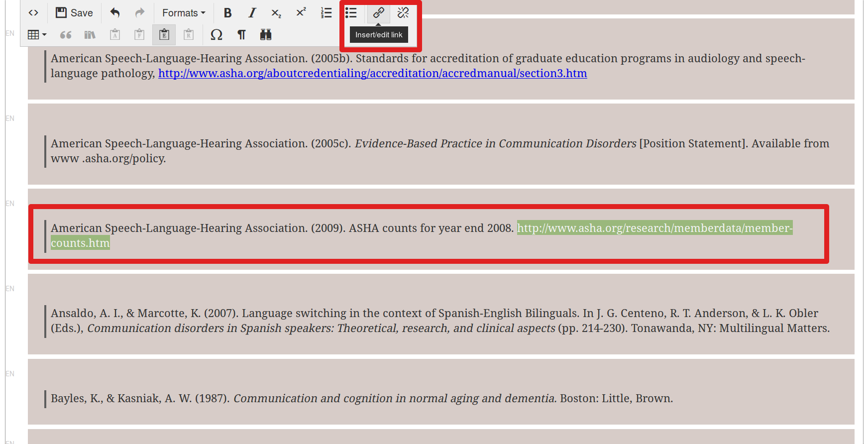Viewport: 868px width, 444px height.
Task: Click the Save button
Action: point(74,13)
